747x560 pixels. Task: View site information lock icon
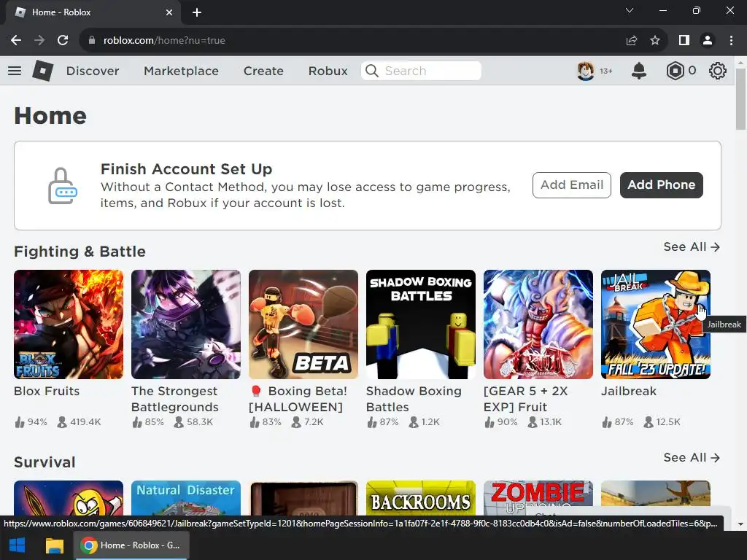tap(92, 41)
